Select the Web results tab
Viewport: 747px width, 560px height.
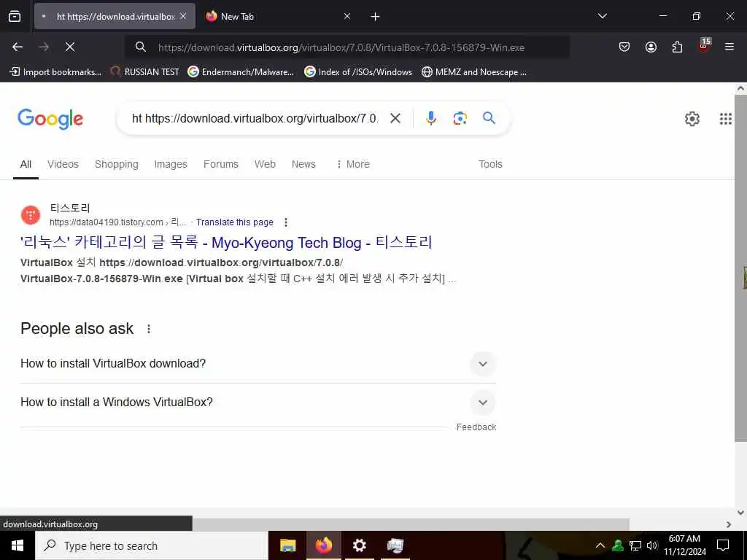pyautogui.click(x=265, y=164)
